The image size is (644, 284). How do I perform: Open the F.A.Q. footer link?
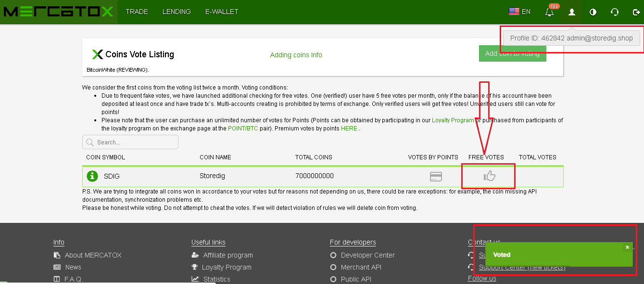coord(74,279)
